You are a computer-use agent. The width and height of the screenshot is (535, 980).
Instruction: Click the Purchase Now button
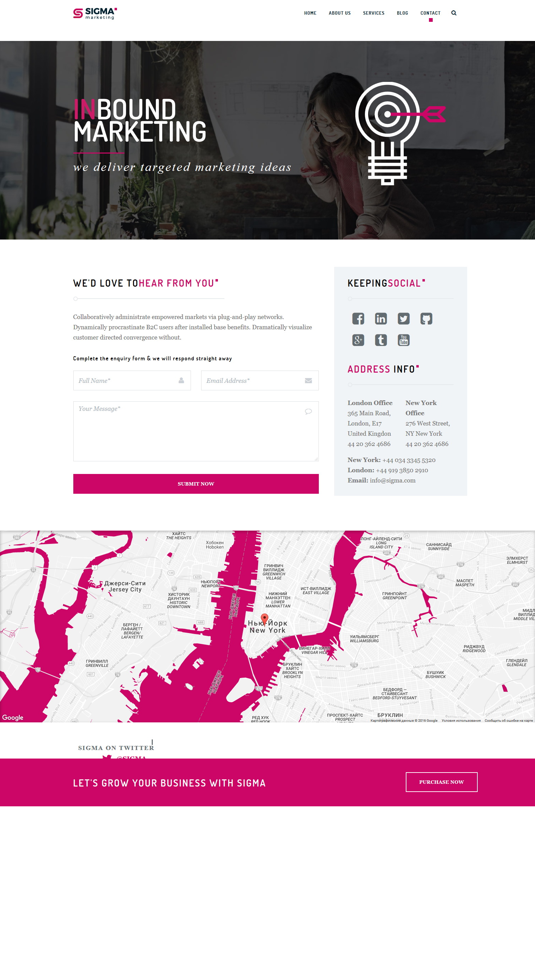(441, 782)
